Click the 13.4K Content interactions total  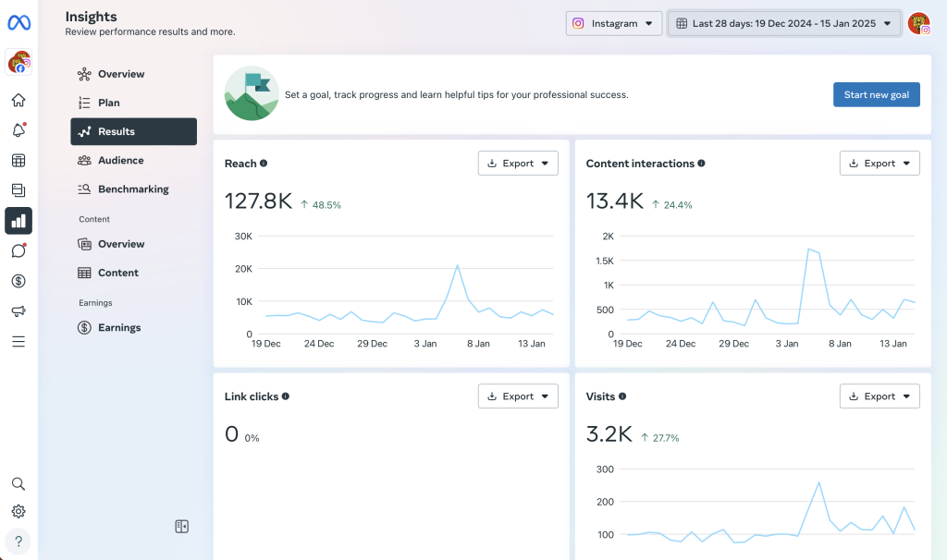click(x=615, y=201)
